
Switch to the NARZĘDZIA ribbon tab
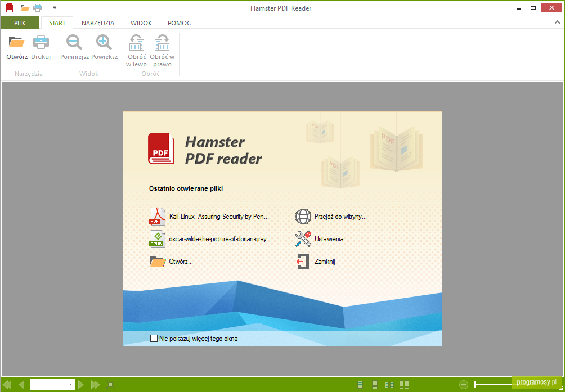(98, 23)
